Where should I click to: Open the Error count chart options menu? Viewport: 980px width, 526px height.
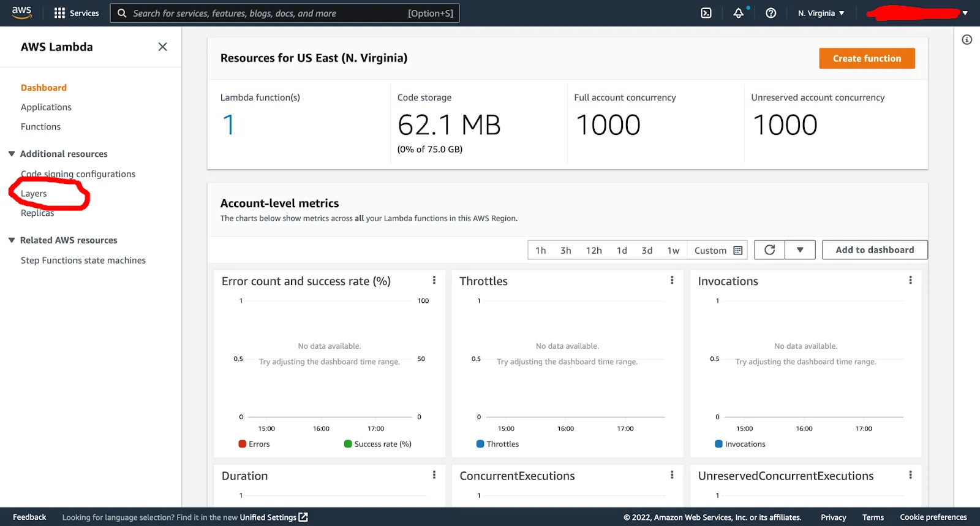[x=434, y=280]
